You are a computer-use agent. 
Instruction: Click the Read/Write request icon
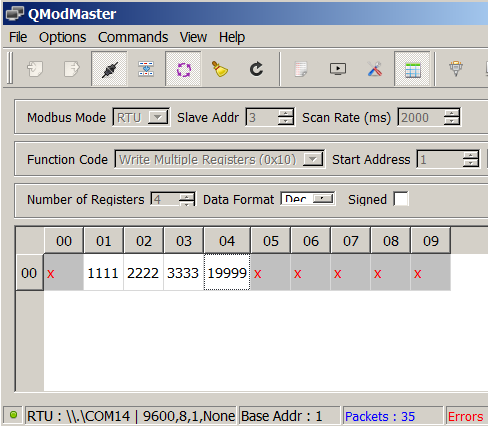(x=146, y=69)
